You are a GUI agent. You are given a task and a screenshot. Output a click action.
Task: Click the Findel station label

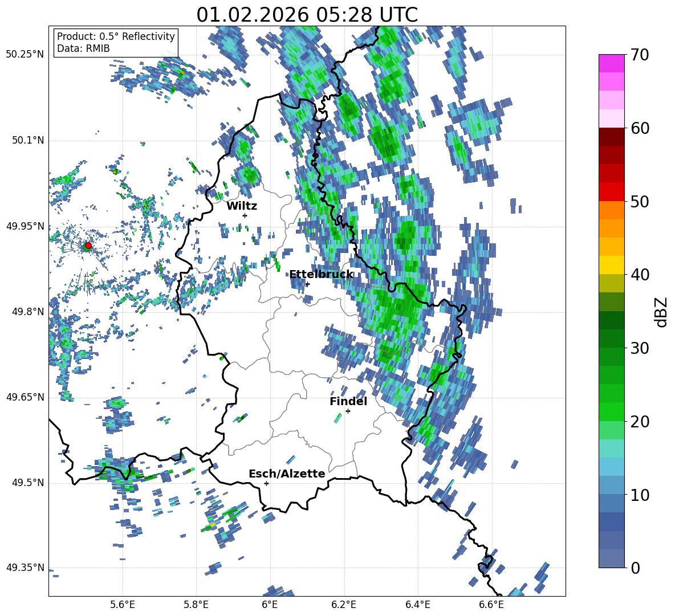pyautogui.click(x=348, y=401)
